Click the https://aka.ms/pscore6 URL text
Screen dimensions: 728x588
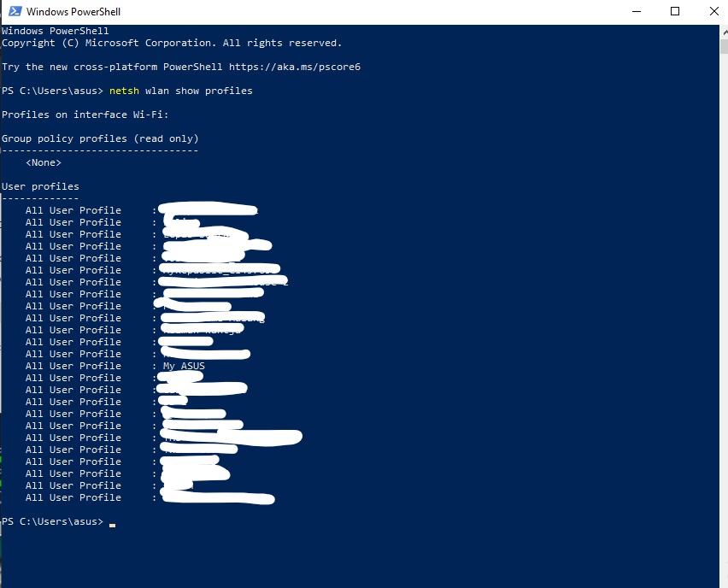294,67
